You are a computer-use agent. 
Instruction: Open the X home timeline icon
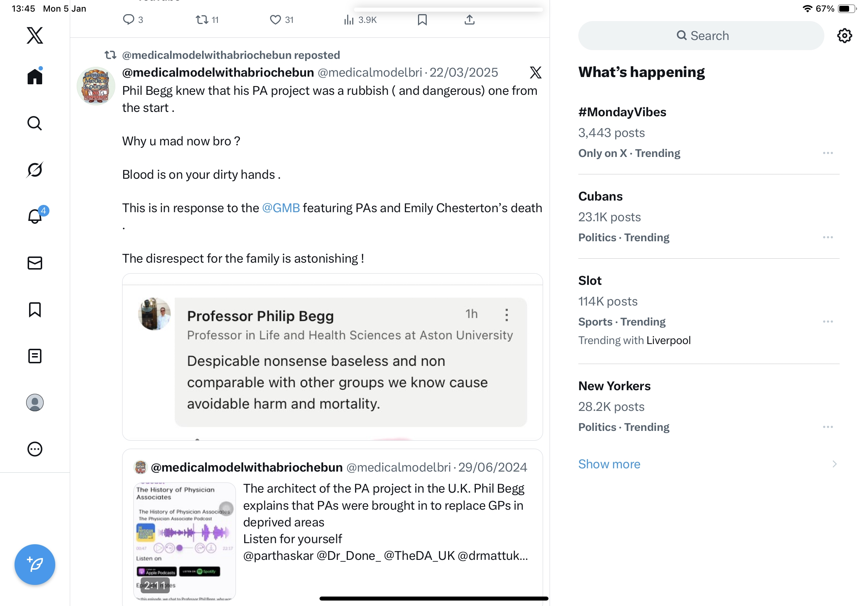tap(35, 77)
